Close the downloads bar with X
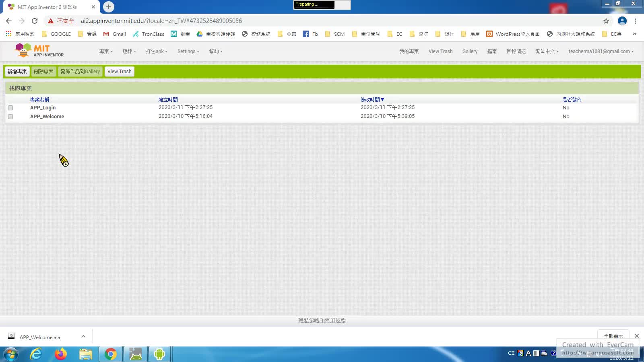This screenshot has width=644, height=362. [637, 336]
